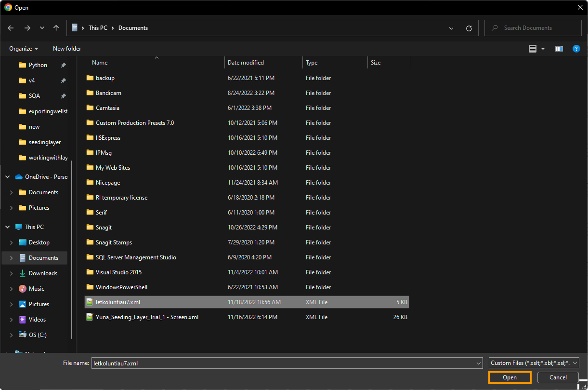Viewport: 588px width, 390px height.
Task: Navigate to This PC via breadcrumb
Action: tap(98, 28)
